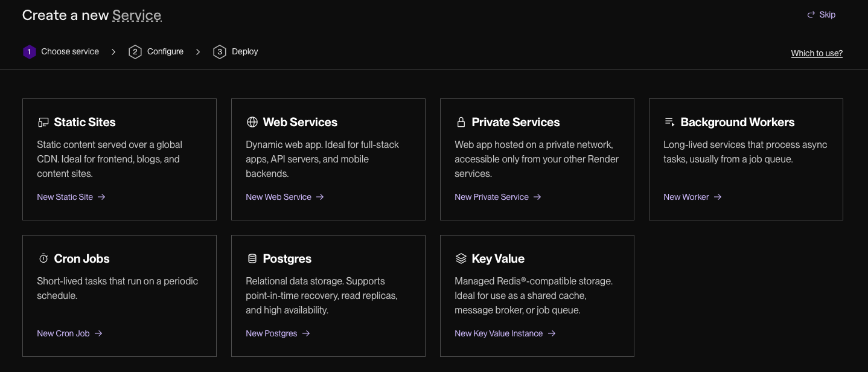
Task: Click the Key Value layers icon
Action: pyautogui.click(x=461, y=258)
